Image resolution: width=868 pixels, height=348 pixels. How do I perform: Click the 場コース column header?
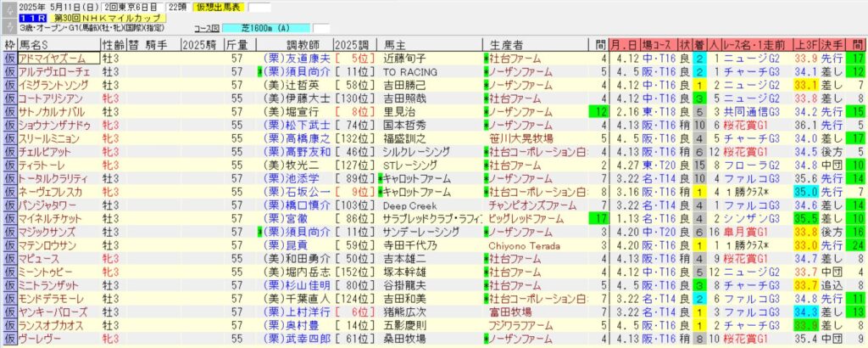(x=659, y=46)
